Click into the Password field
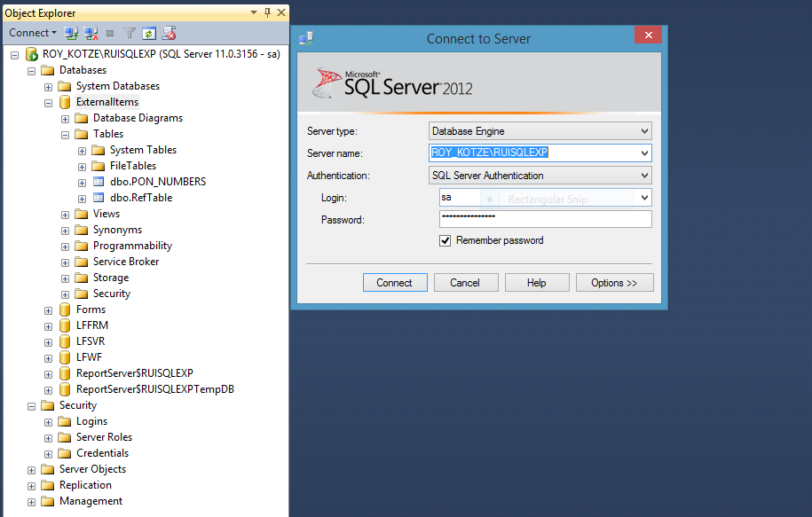Screen dimensions: 812x517 (x=545, y=219)
